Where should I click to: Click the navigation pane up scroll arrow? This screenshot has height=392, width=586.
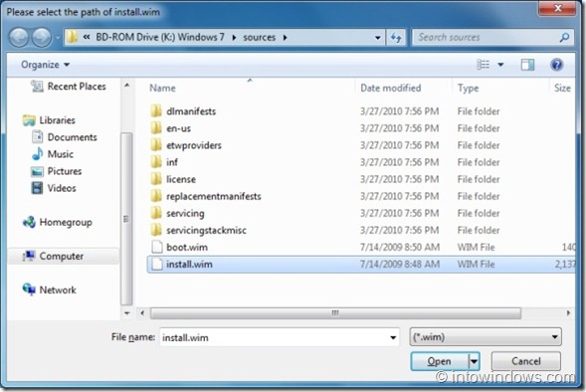[x=126, y=86]
